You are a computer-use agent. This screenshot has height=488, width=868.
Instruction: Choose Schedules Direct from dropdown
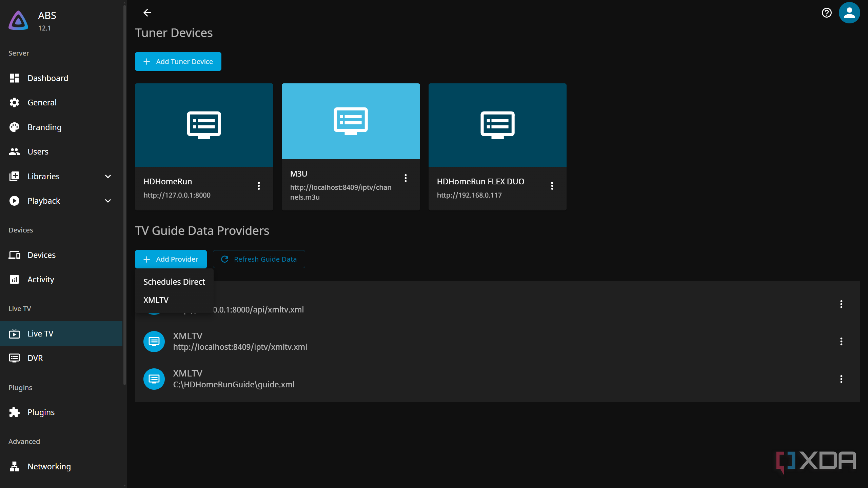coord(174,282)
